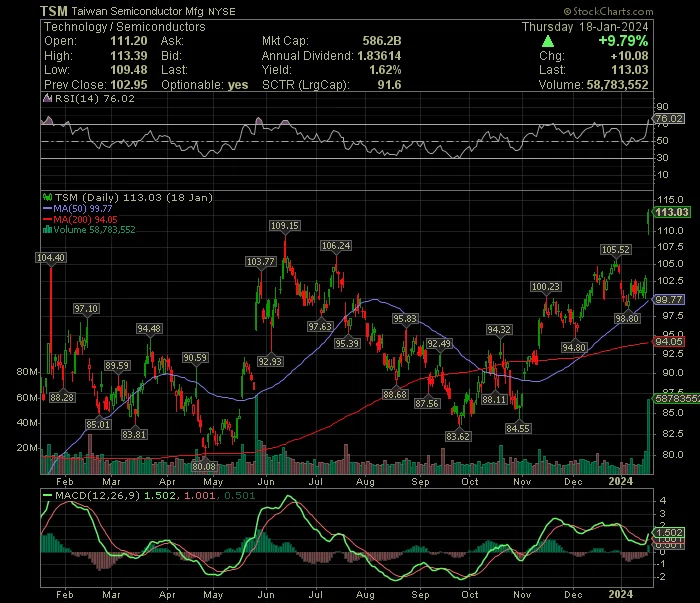700x603 pixels.
Task: Click the MACD legend line marker
Action: click(47, 495)
